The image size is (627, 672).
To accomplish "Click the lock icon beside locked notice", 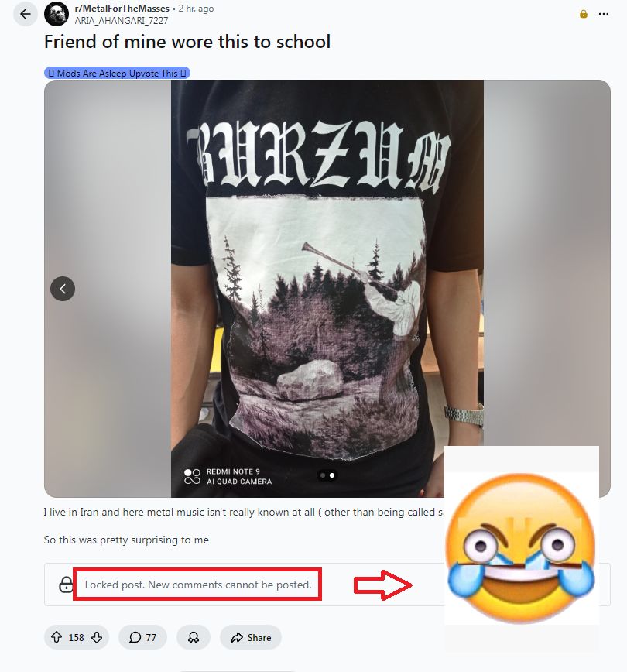I will tap(66, 585).
